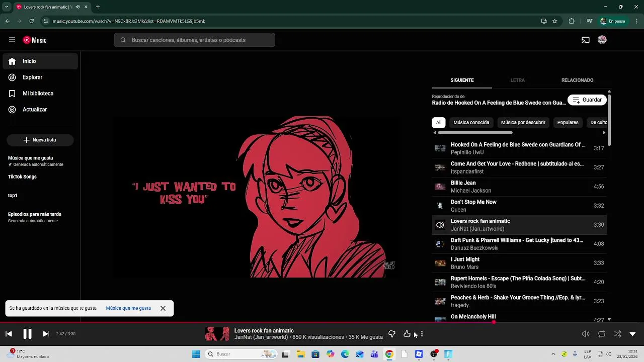The width and height of the screenshot is (644, 362).
Task: Dismiss the saved-to-liked-music notification
Action: click(163, 308)
